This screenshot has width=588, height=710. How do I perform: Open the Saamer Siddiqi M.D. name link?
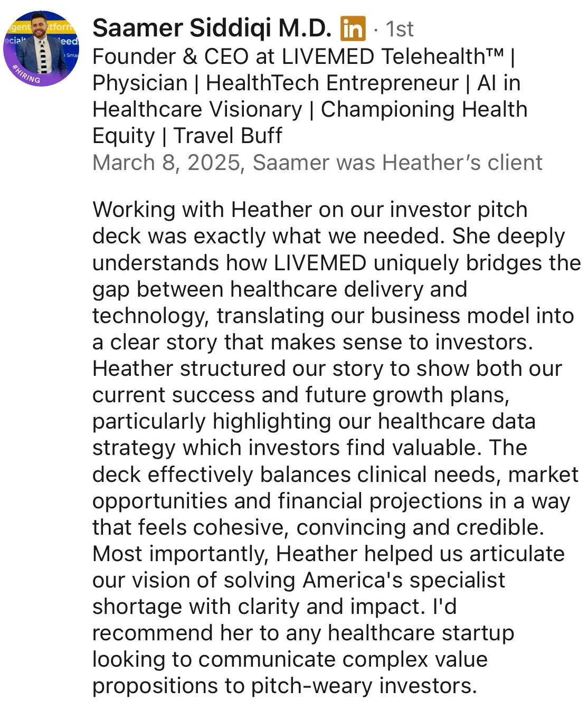[212, 29]
